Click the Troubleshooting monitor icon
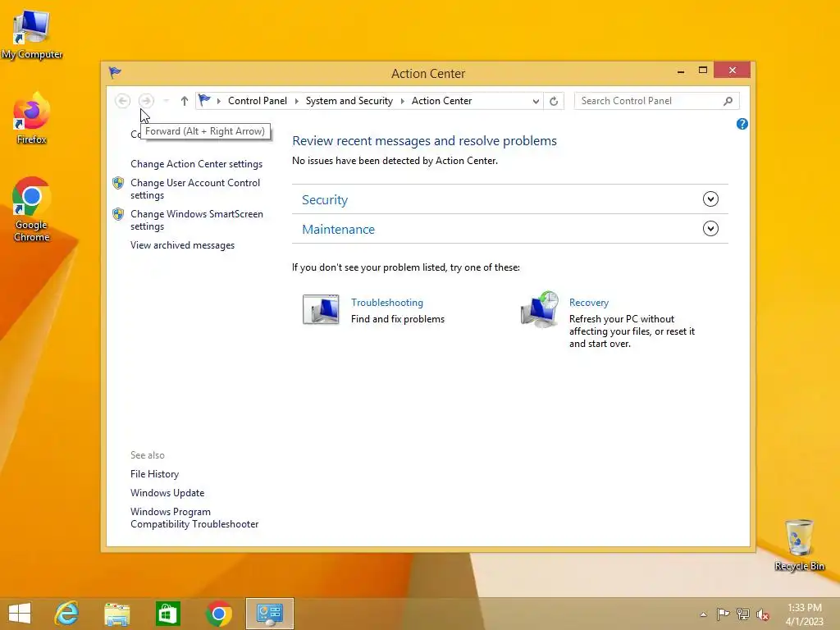This screenshot has height=630, width=840. (x=321, y=309)
